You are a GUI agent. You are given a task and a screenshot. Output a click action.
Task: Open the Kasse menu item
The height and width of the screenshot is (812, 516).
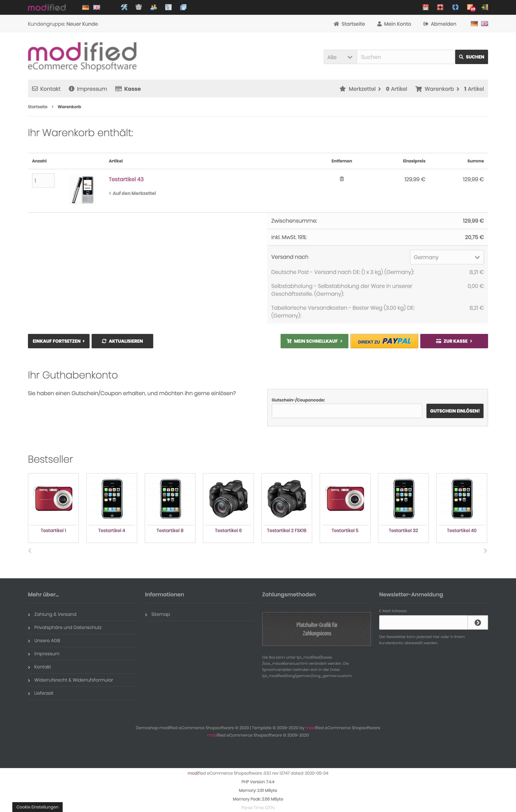click(128, 89)
